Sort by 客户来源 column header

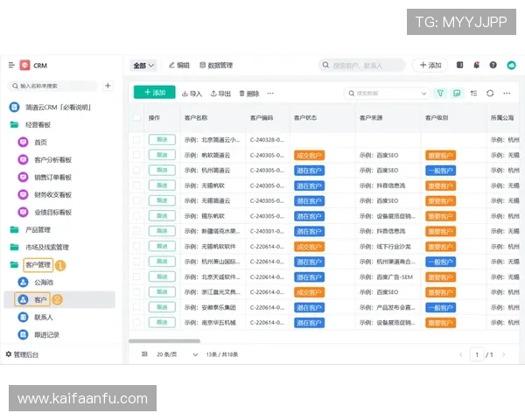tap(371, 117)
